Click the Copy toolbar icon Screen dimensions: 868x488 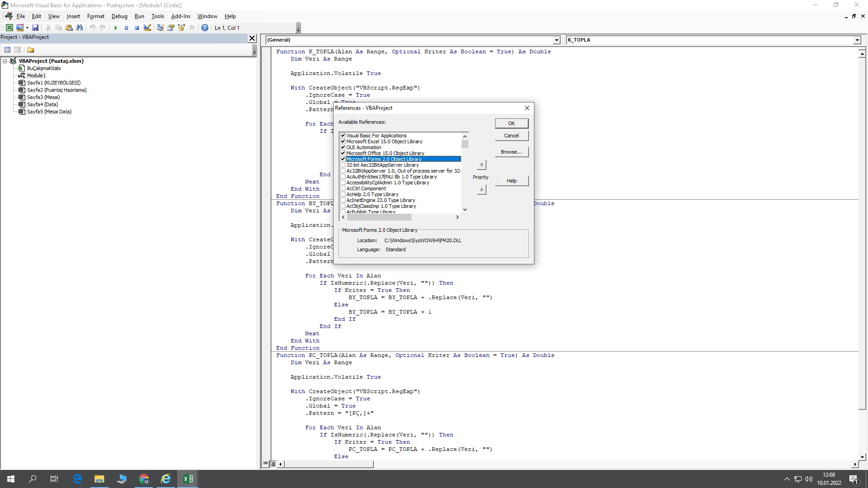59,28
